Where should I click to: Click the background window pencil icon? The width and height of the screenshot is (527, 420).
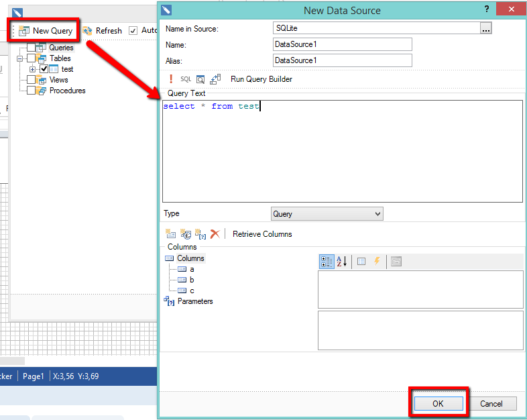[17, 13]
